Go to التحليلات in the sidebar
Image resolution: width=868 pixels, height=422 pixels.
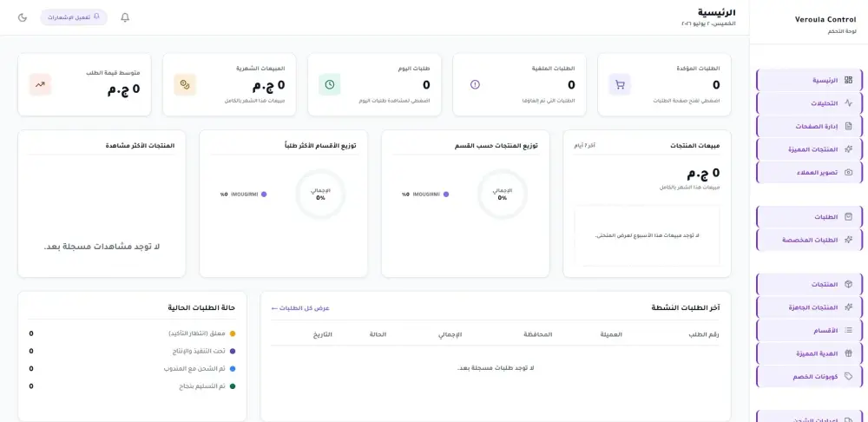point(809,103)
